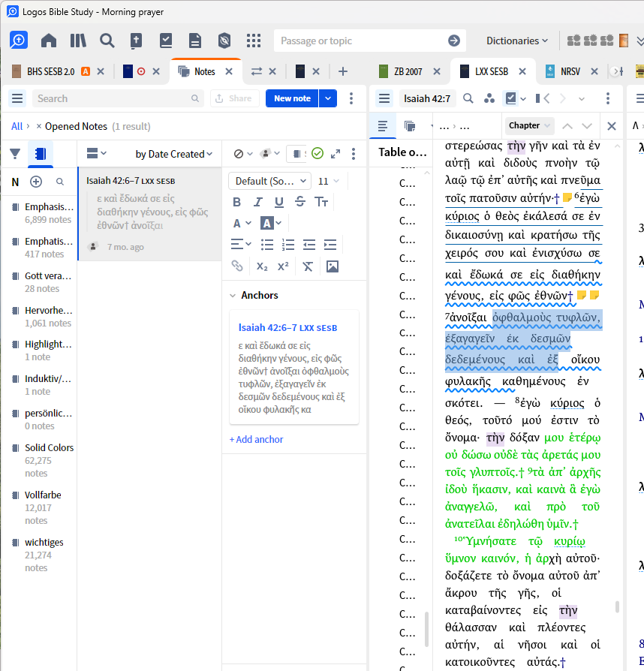This screenshot has height=671, width=644.
Task: Apply subscript formatting
Action: pyautogui.click(x=262, y=266)
